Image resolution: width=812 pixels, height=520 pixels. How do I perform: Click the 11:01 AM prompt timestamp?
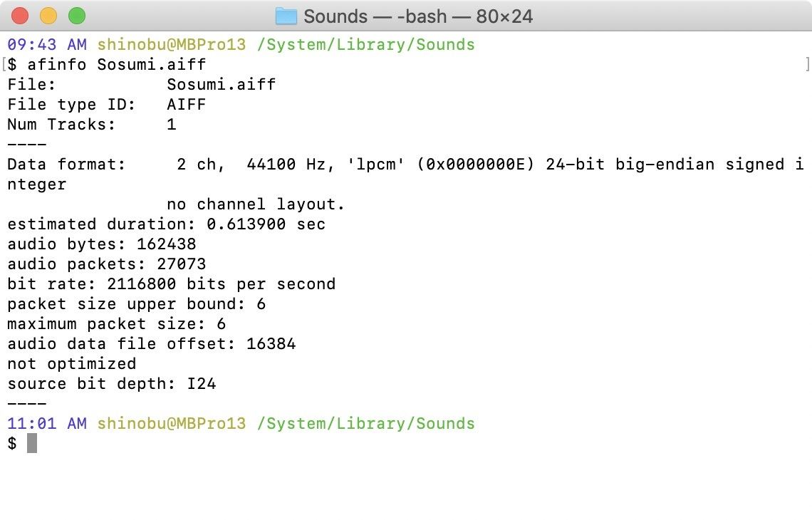47,424
